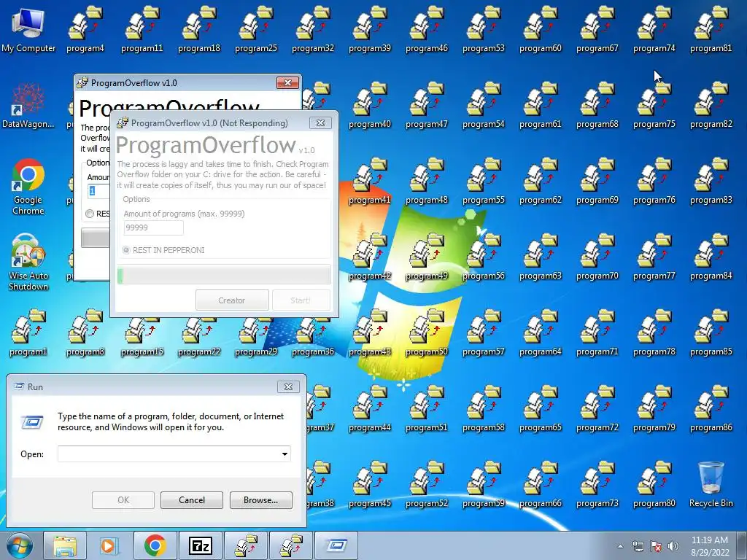
Task: Open the My Computer desktop icon
Action: pyautogui.click(x=28, y=29)
